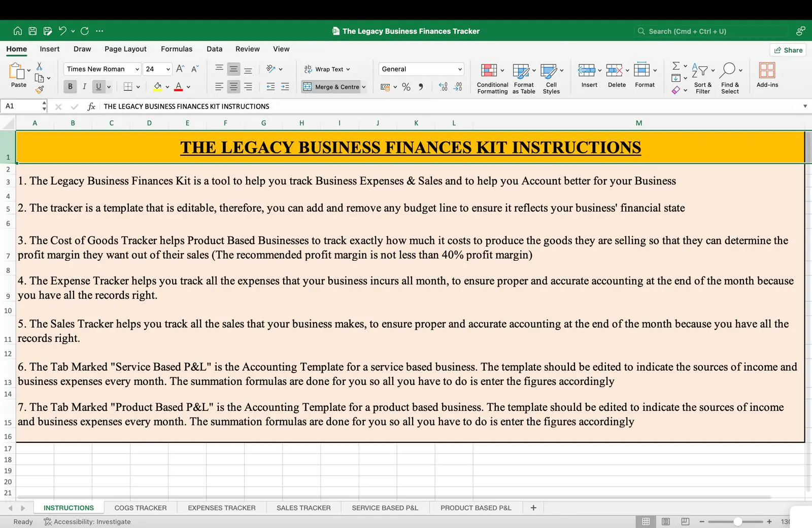Screen dimensions: 812x528
Task: Open Cell Styles gallery
Action: point(551,79)
